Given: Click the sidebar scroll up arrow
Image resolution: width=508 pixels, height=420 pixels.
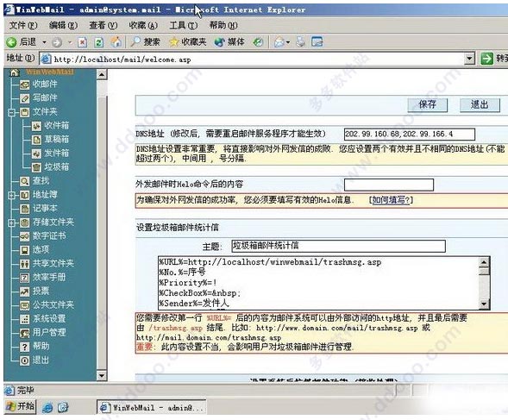Looking at the screenshot, I should click(x=102, y=74).
